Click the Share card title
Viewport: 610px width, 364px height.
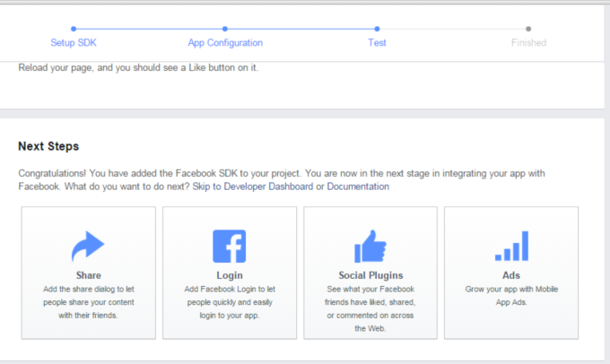[88, 275]
